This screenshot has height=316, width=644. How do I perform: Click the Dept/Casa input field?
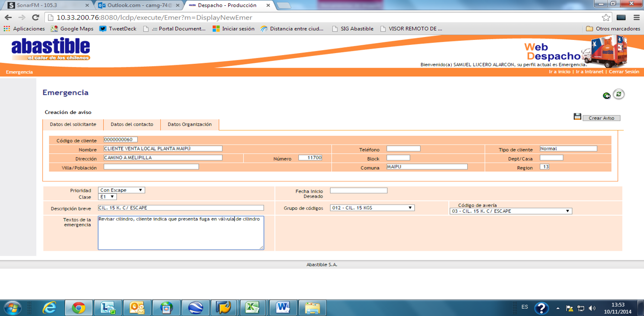(552, 158)
